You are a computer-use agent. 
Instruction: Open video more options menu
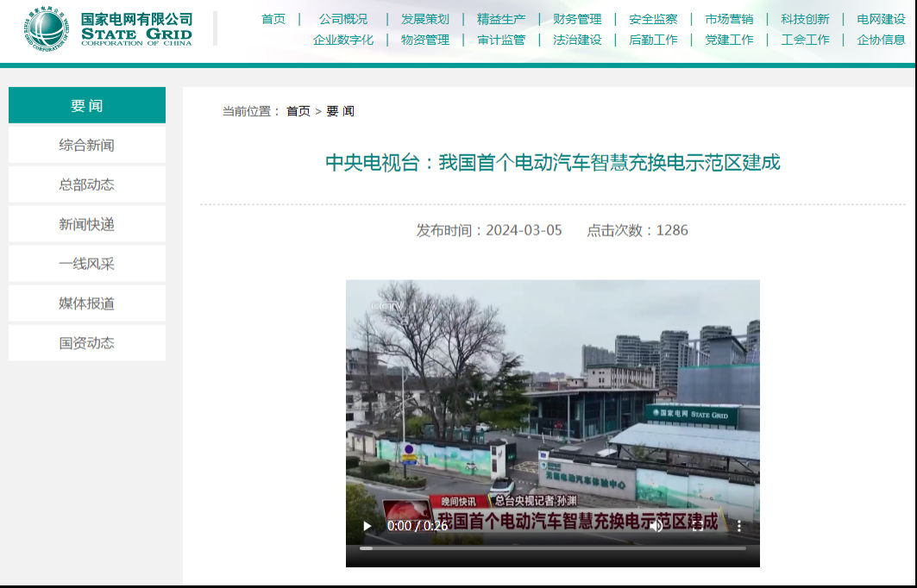(x=739, y=526)
